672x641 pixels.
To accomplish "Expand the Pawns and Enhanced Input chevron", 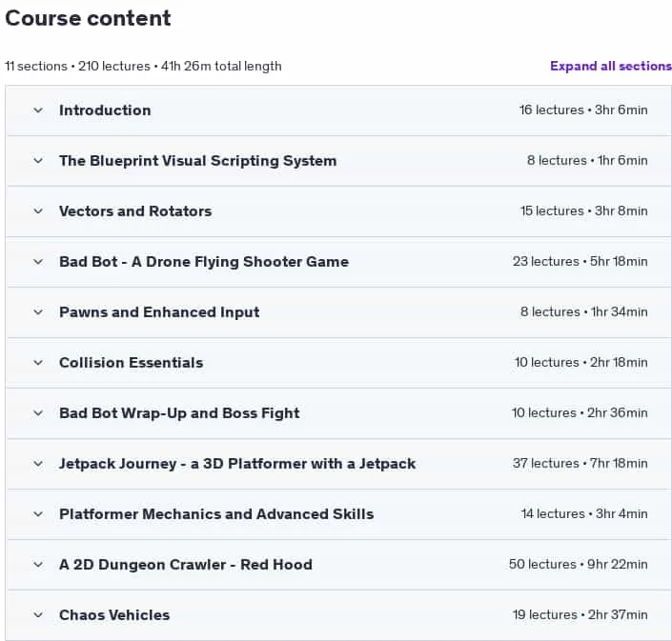I will coord(38,312).
